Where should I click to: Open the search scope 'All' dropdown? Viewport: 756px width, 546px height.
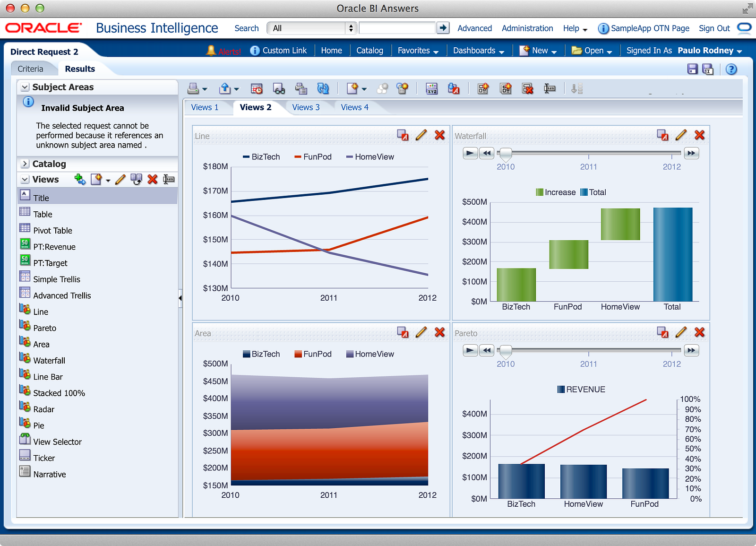312,28
